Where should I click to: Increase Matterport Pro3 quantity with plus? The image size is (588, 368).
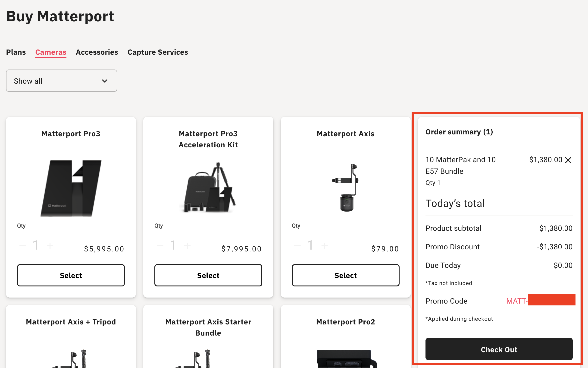[x=50, y=246]
